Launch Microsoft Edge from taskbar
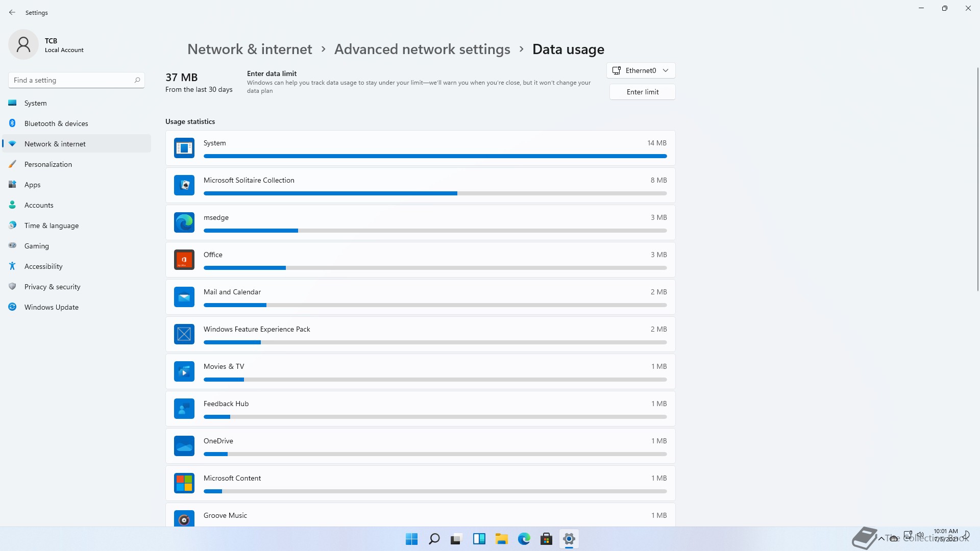 pos(524,539)
